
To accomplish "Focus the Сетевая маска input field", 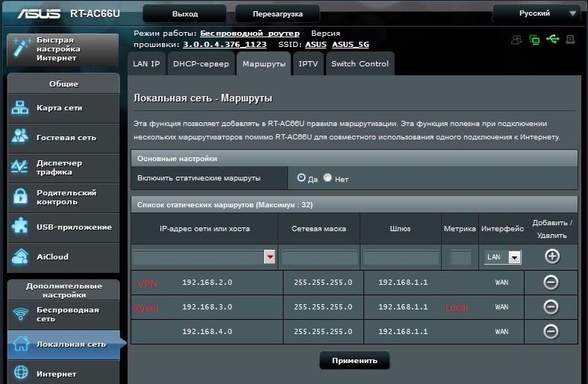I will click(320, 258).
